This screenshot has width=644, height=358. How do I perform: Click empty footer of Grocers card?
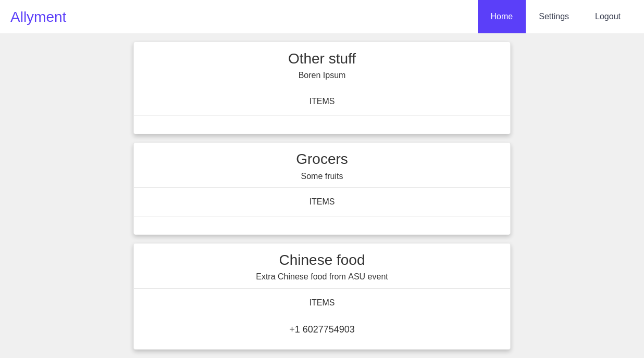tap(322, 225)
